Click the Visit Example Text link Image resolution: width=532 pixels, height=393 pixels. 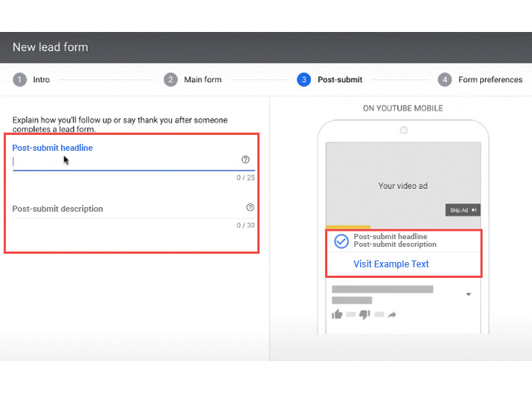point(391,264)
